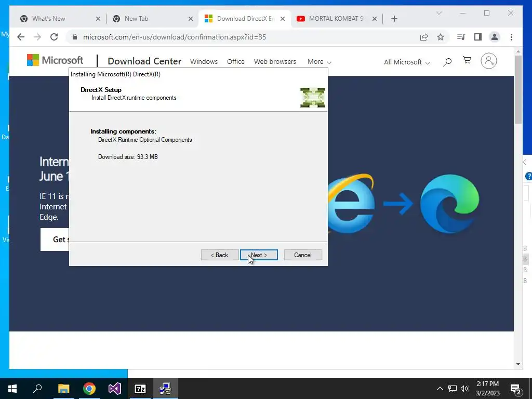Image resolution: width=532 pixels, height=399 pixels.
Task: Go Back in DirectX Setup dialog
Action: (220, 255)
